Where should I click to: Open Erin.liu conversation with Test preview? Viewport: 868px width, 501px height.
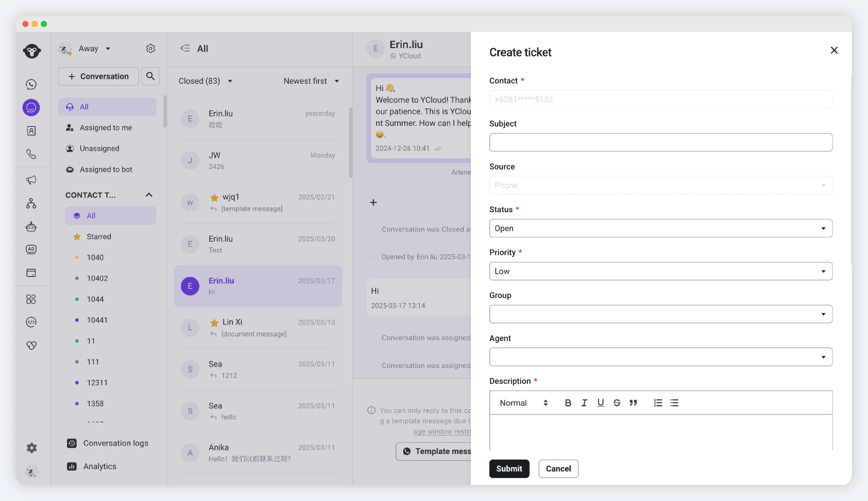pos(258,244)
